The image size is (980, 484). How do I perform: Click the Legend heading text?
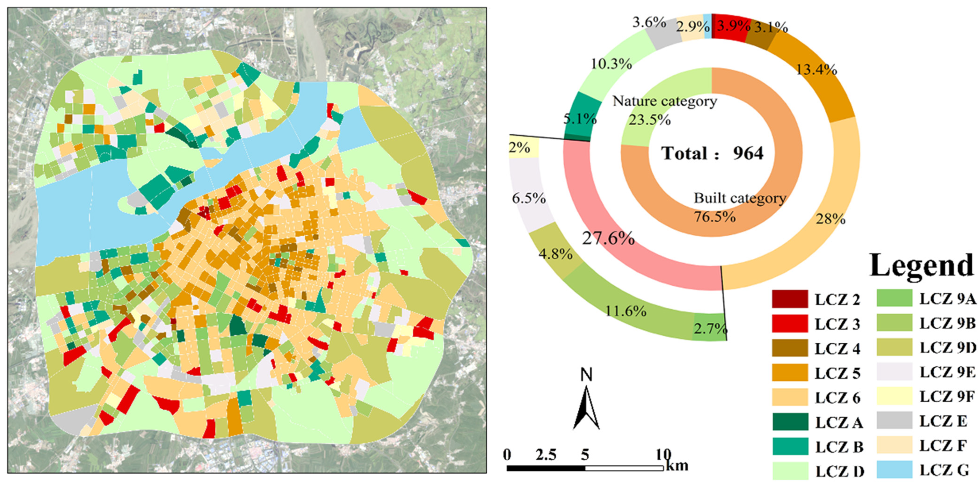pos(922,266)
